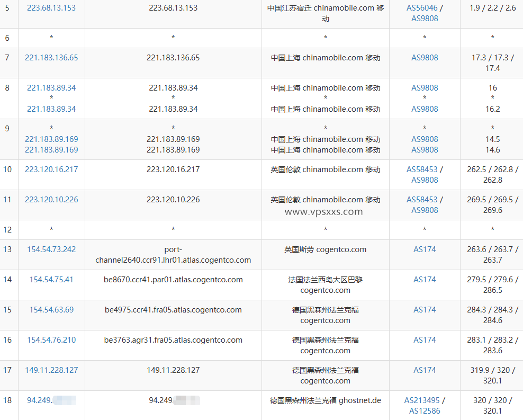523x420 pixels.
Task: Open IP link 221.183.89.169 first entry in hop 9
Action: pos(51,139)
